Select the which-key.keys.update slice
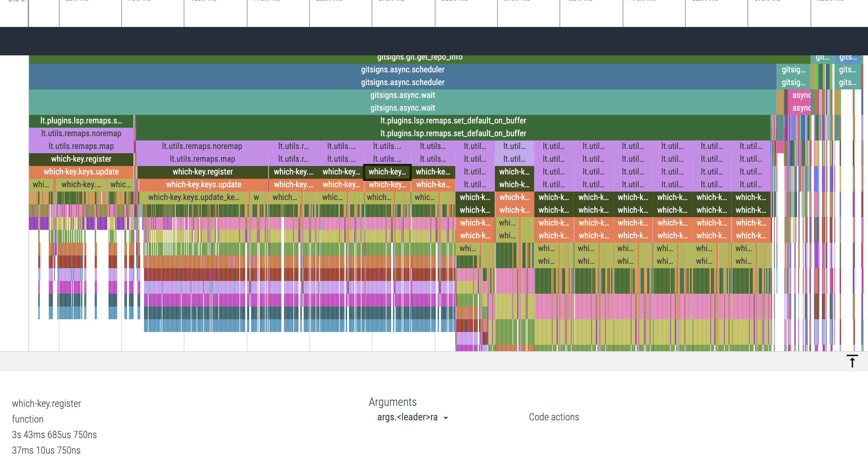 (81, 172)
